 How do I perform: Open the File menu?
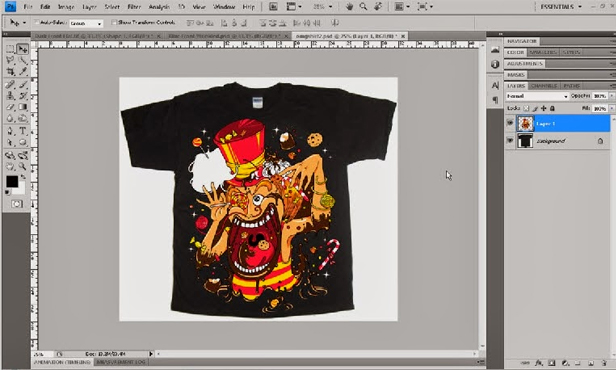click(28, 7)
